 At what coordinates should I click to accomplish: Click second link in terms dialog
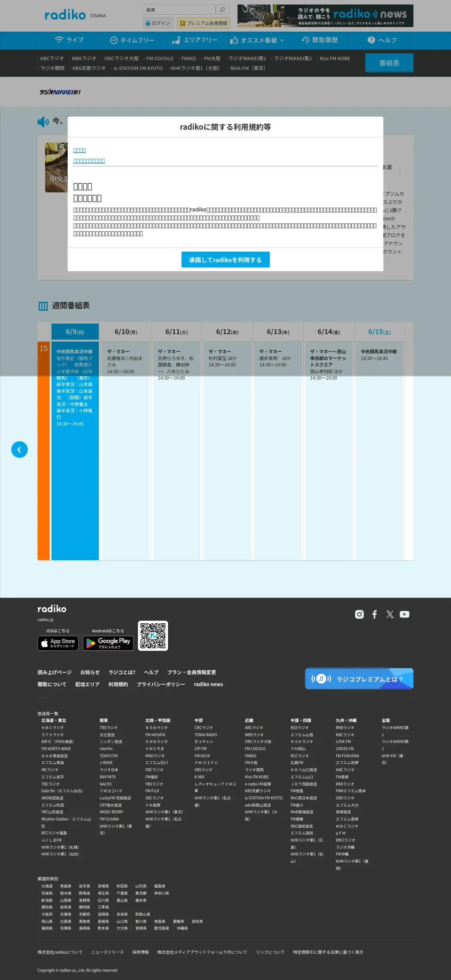point(89,161)
